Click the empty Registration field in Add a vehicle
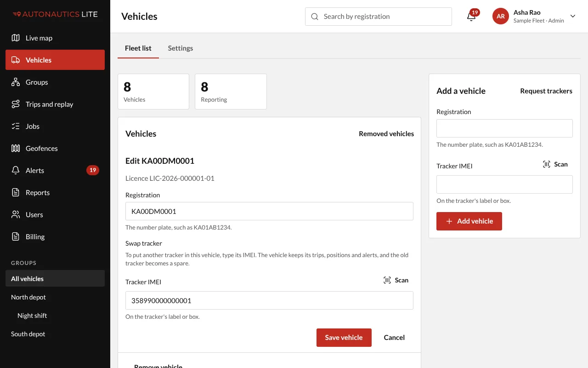588x368 pixels. (x=504, y=128)
